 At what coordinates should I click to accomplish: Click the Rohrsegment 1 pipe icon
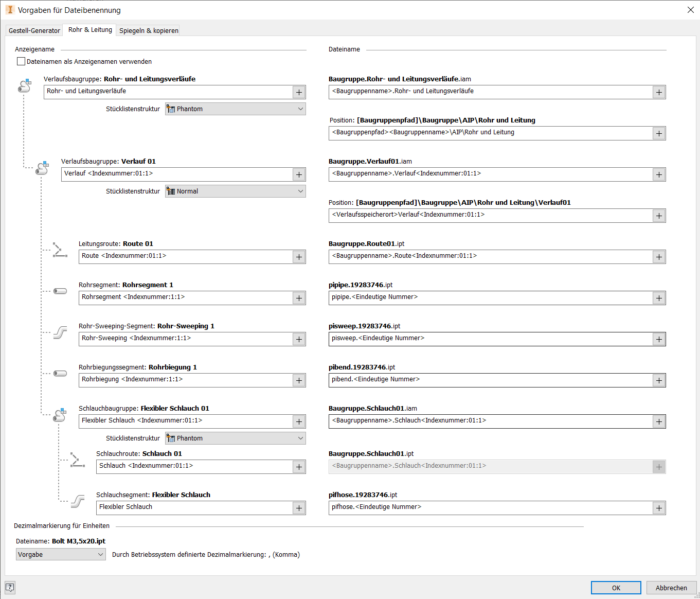pyautogui.click(x=60, y=291)
